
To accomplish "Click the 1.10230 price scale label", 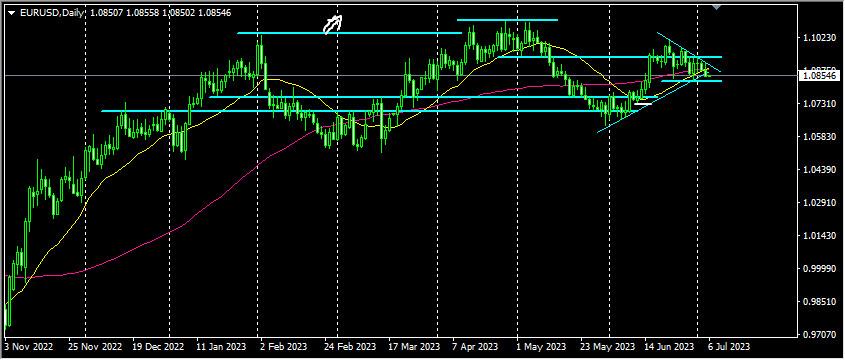I will pos(819,38).
